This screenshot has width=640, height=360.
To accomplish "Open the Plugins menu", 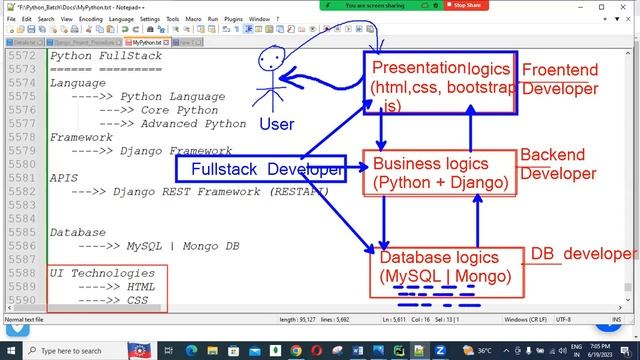I will point(233,19).
